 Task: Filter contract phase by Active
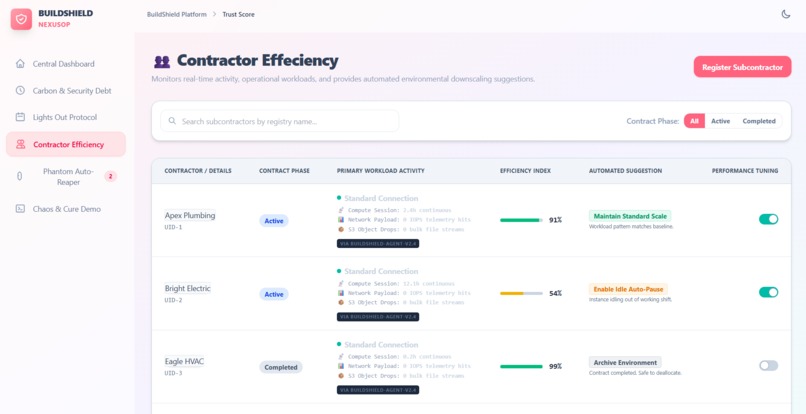pyautogui.click(x=720, y=121)
